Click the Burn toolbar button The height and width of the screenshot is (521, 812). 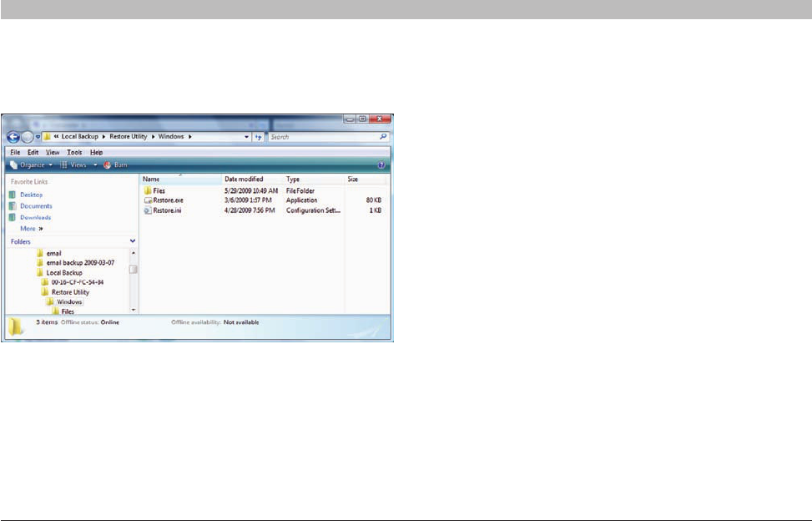[115, 164]
